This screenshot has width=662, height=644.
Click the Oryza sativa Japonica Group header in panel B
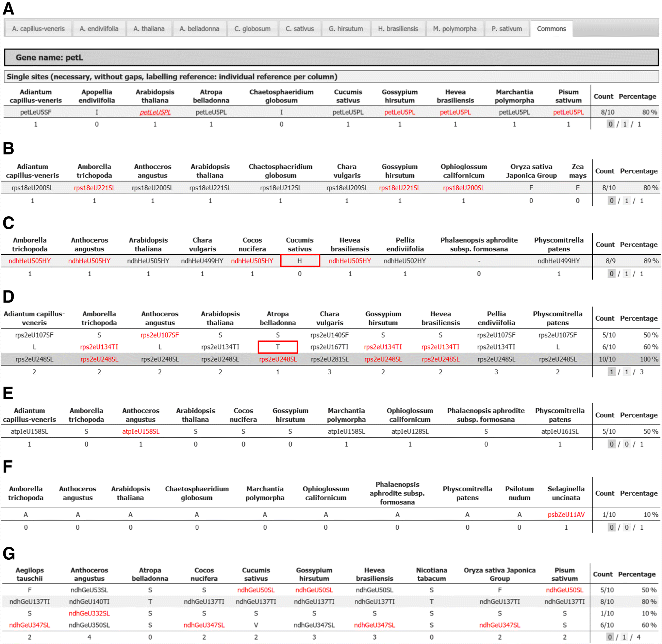coord(531,171)
